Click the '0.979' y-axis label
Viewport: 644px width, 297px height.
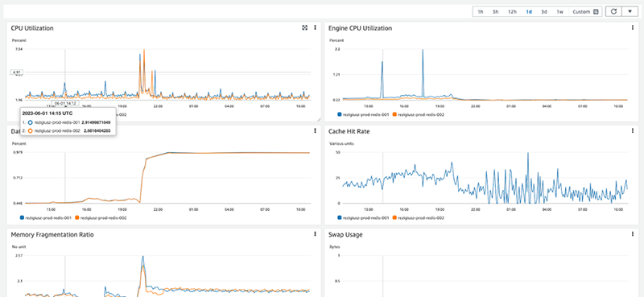point(18,152)
